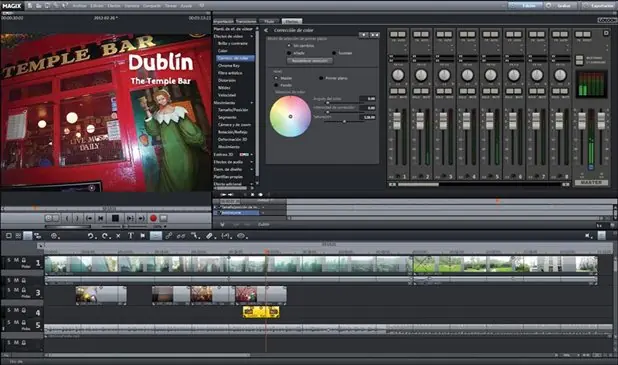Click the highlighted single-object mouse mode icon
This screenshot has width=618, height=365.
(156, 236)
